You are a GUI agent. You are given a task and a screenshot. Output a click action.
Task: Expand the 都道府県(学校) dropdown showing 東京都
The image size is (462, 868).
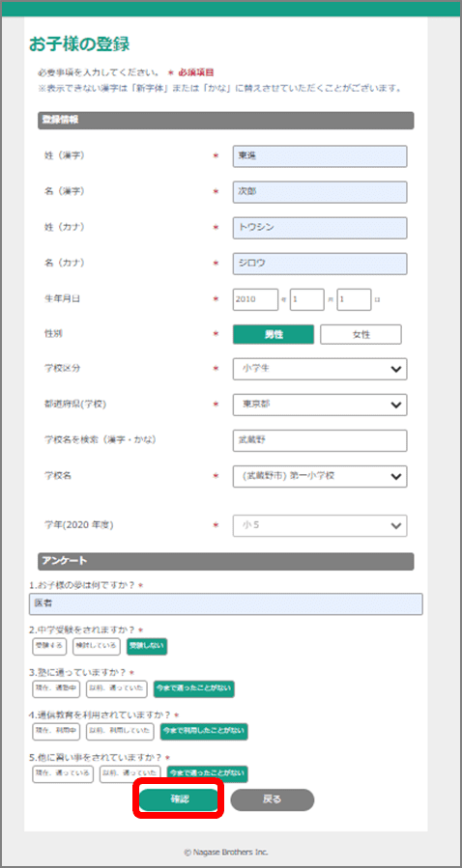click(320, 405)
